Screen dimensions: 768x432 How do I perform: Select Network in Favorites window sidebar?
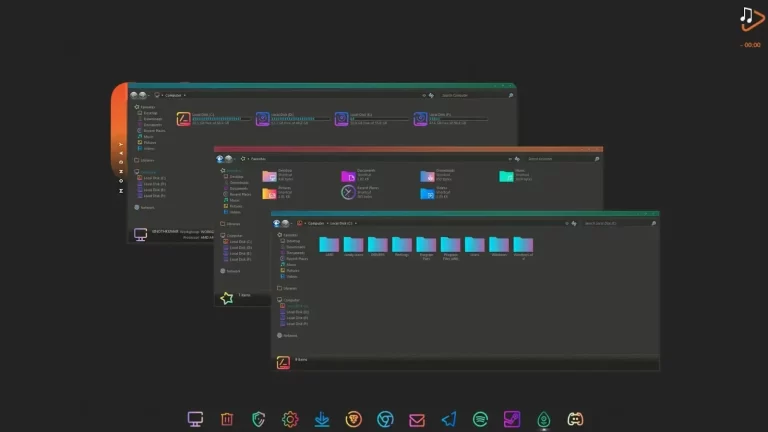tap(230, 271)
